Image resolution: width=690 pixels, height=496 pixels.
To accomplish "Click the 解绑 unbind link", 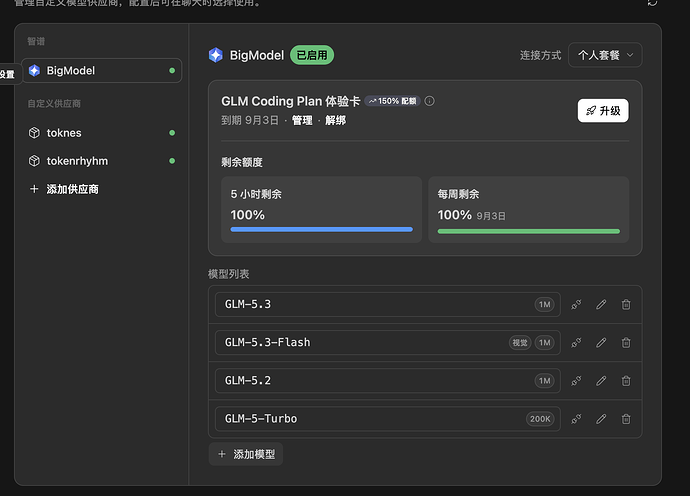I will click(335, 120).
